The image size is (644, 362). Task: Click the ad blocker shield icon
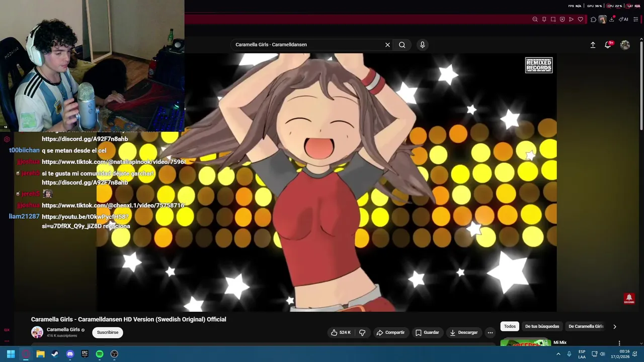[562, 20]
